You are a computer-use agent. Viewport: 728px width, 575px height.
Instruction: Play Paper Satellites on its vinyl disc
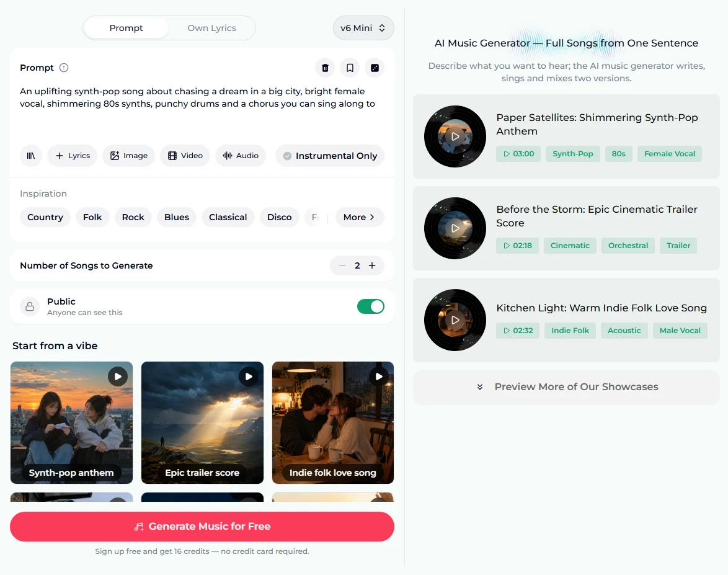point(455,136)
